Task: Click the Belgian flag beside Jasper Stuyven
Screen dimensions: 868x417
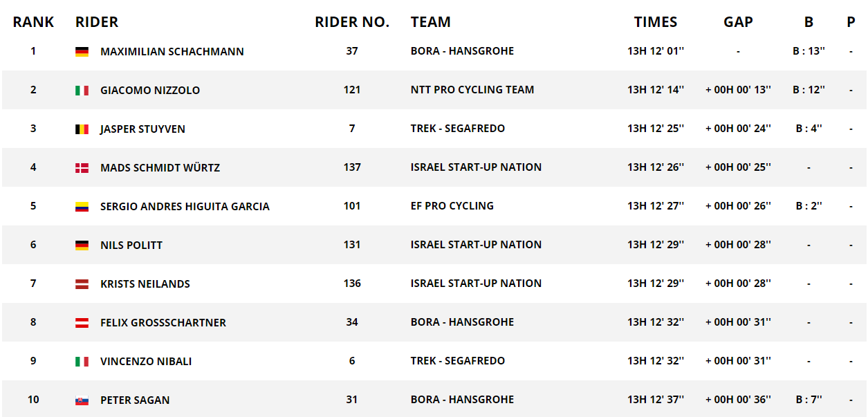Action: click(x=82, y=129)
